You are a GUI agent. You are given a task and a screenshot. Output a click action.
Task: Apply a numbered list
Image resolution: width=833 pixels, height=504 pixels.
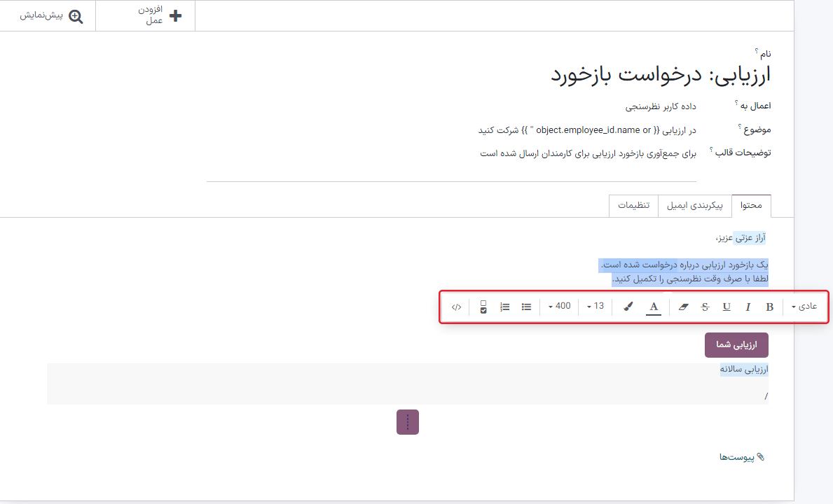(504, 306)
